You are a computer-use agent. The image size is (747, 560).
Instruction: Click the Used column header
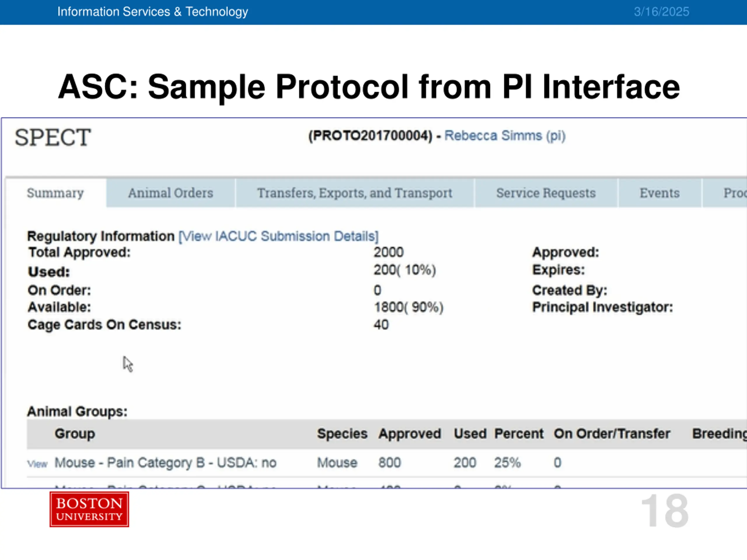click(x=470, y=433)
